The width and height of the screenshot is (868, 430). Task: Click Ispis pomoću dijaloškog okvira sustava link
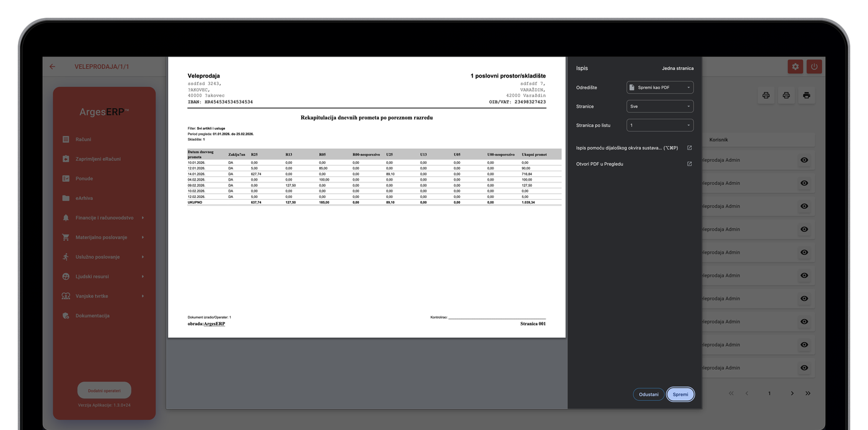pos(627,148)
